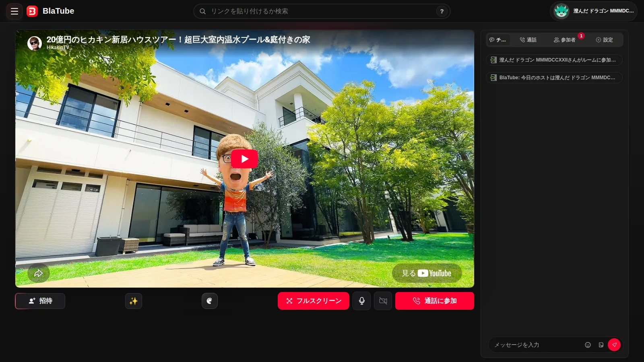Open the search help question mark
The width and height of the screenshot is (644, 362).
tap(442, 11)
